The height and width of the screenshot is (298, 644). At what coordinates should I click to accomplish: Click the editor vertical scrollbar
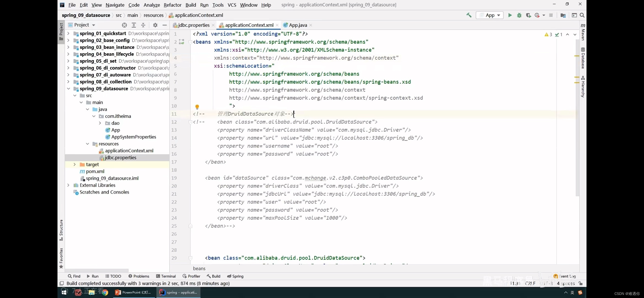pyautogui.click(x=577, y=117)
